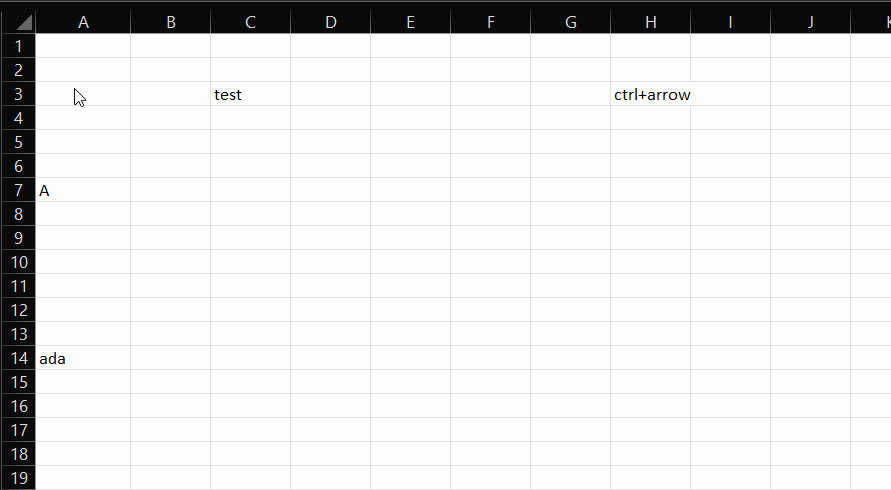Click row 1 header
This screenshot has height=490, width=891.
pos(18,46)
